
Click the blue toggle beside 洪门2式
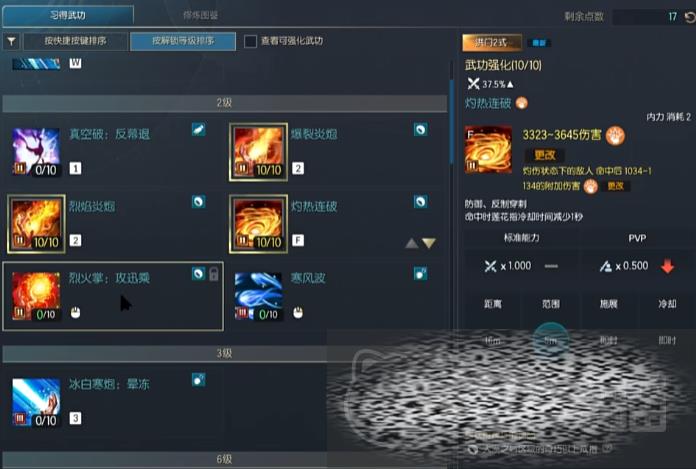(x=539, y=43)
